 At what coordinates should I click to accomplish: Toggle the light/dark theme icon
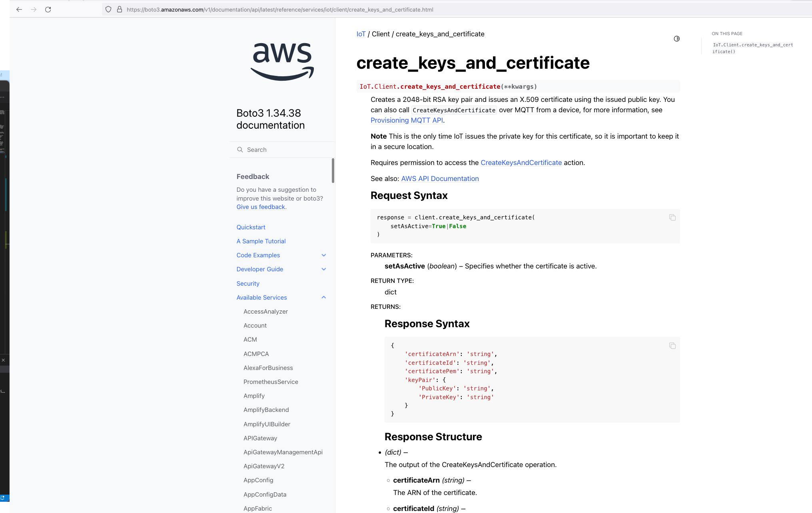[x=676, y=39]
